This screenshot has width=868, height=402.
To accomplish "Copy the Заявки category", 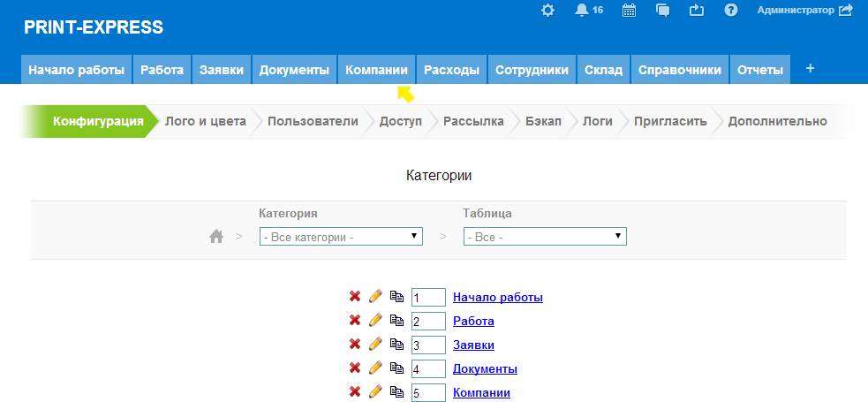I will coord(396,345).
